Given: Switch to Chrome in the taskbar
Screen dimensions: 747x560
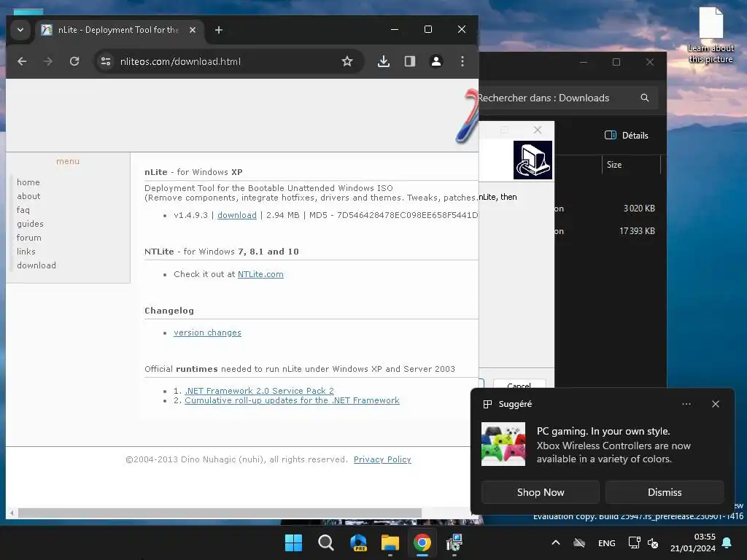Looking at the screenshot, I should [422, 542].
